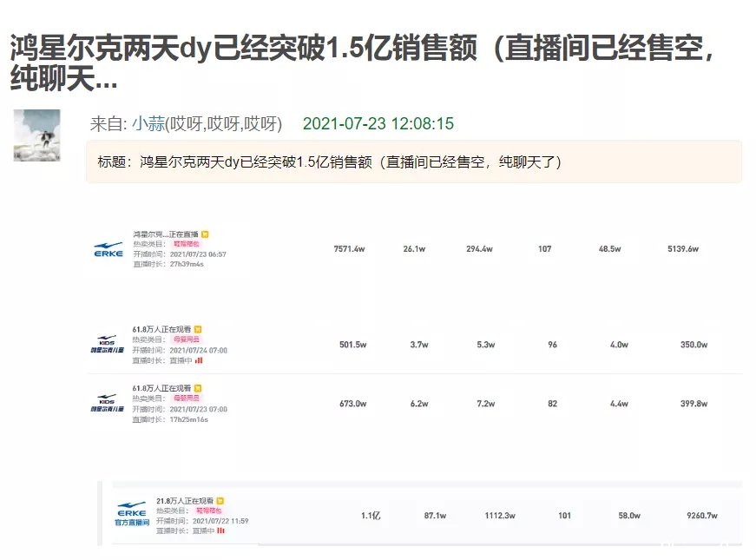Image resolution: width=756 pixels, height=560 pixels.
Task: Click value 6.2w
Action: click(419, 404)
